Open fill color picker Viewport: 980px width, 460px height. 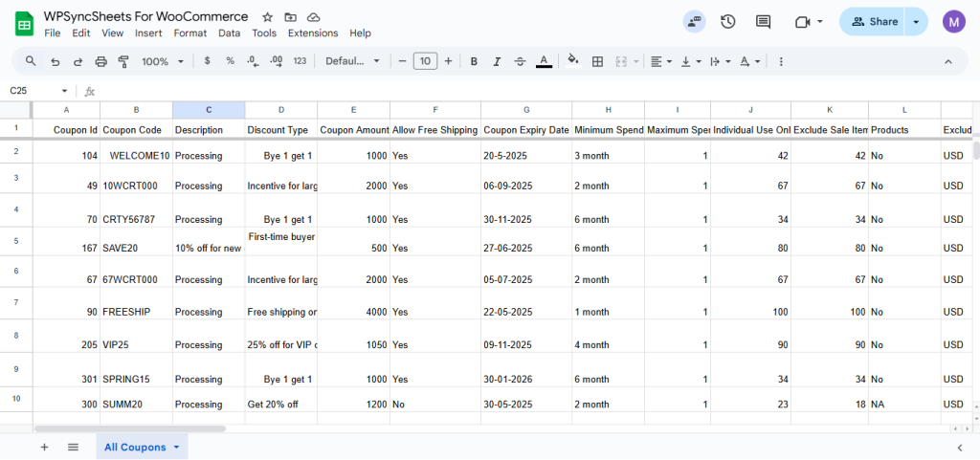coord(573,61)
